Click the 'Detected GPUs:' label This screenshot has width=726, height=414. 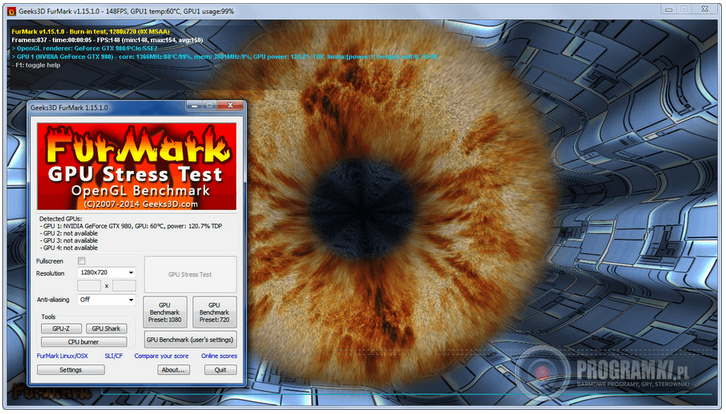[x=60, y=219]
